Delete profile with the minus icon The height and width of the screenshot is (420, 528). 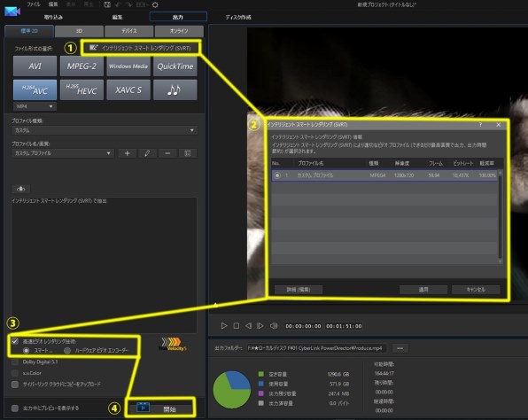point(167,153)
